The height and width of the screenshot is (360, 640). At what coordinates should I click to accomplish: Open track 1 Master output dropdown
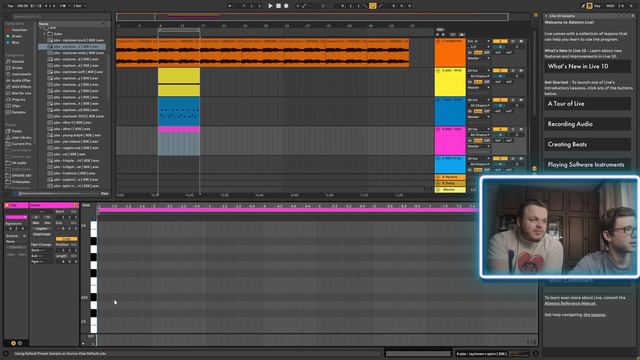pyautogui.click(x=478, y=58)
